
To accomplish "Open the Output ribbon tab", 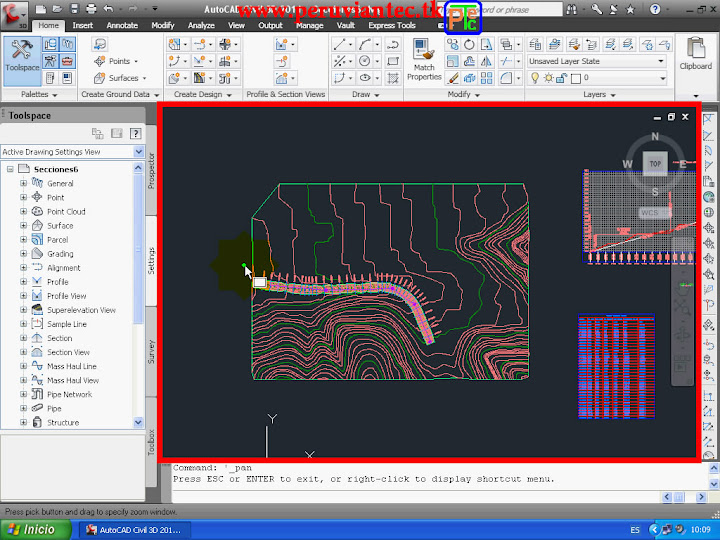I will [x=270, y=26].
